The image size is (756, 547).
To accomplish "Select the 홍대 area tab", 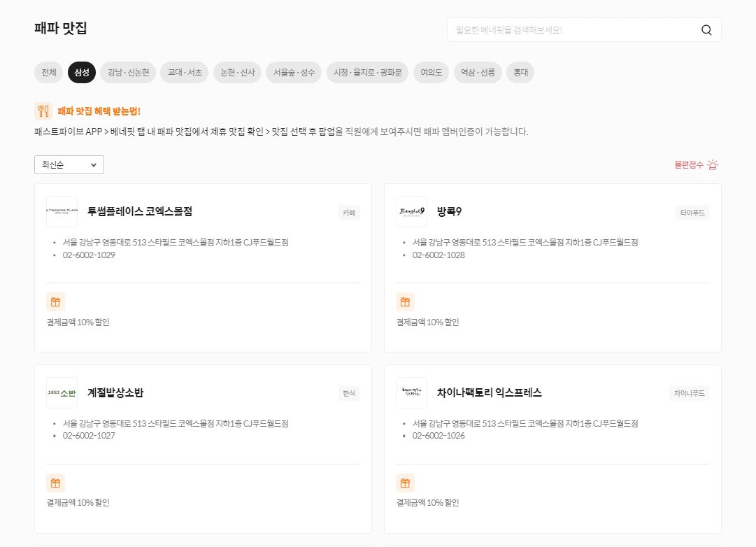I will coord(520,72).
